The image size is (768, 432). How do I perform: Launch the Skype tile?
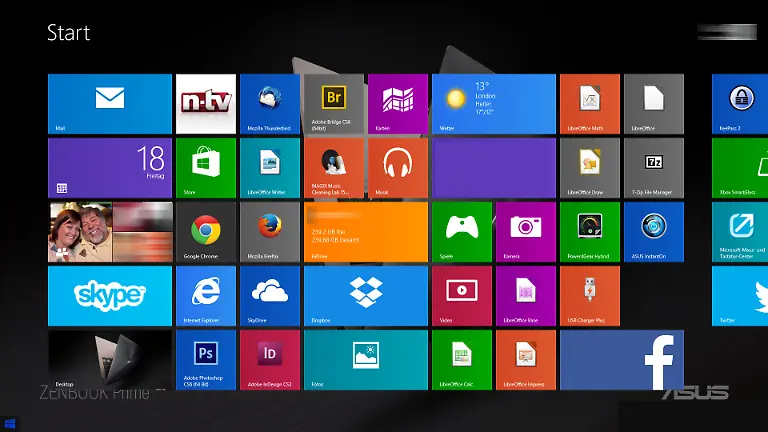pyautogui.click(x=110, y=295)
